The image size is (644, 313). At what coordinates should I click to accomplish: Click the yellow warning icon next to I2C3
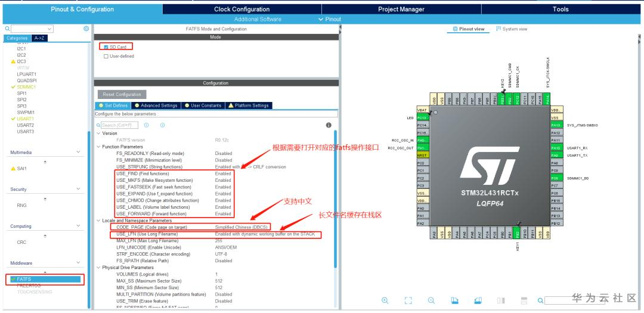click(x=13, y=61)
